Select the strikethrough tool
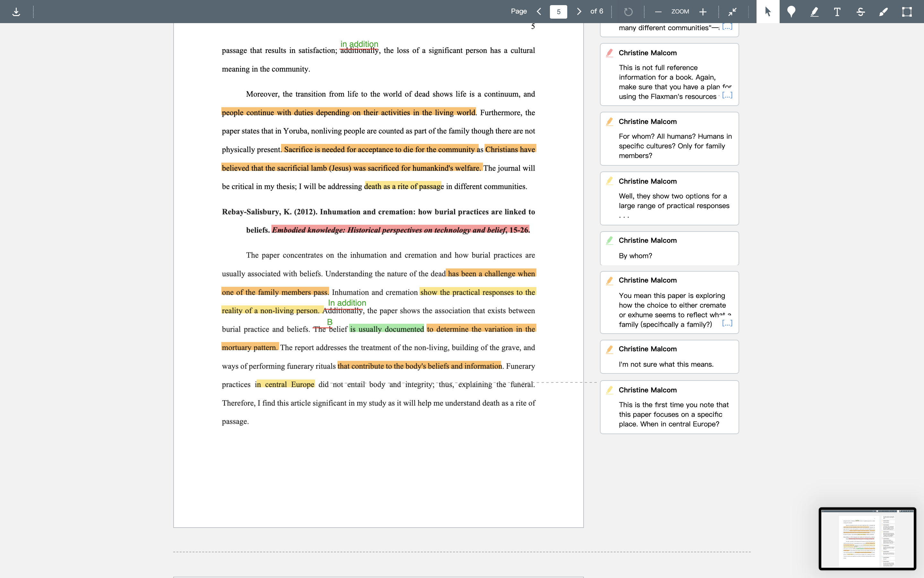The width and height of the screenshot is (924, 578). [860, 12]
